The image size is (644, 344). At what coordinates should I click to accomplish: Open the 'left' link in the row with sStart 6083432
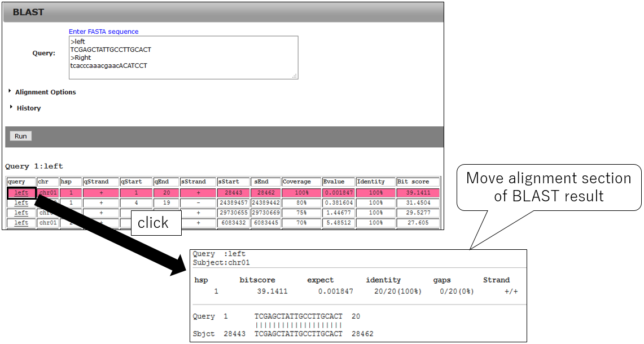point(21,223)
